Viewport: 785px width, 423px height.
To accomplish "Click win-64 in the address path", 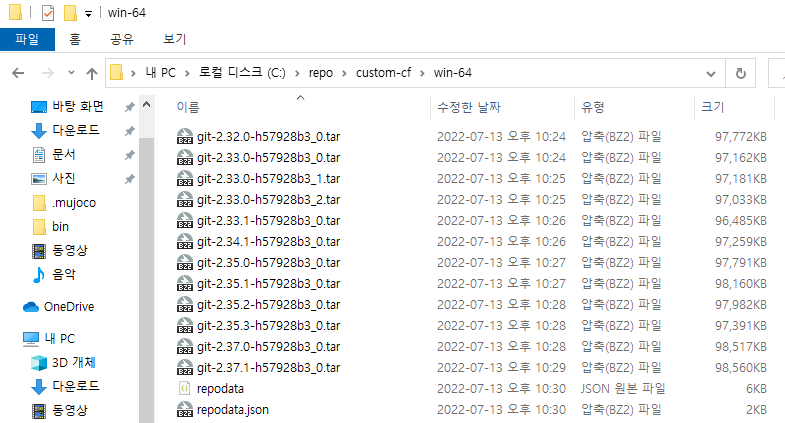I will tap(453, 73).
